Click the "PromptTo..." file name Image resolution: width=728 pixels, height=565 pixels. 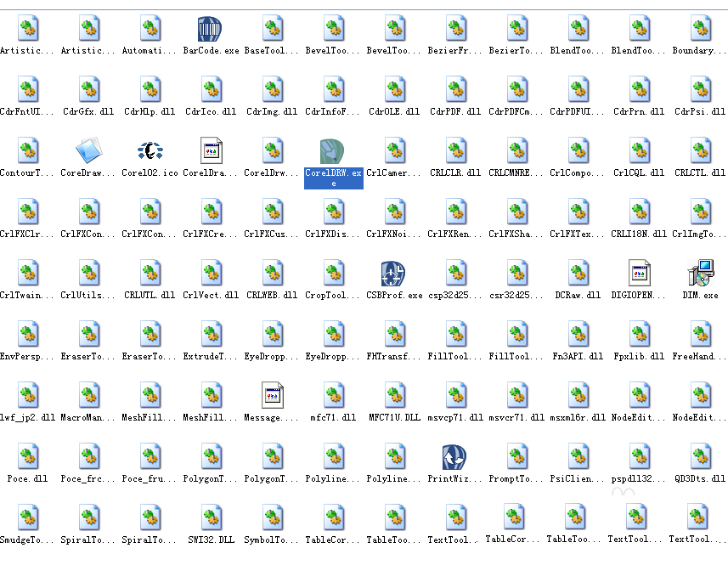click(516, 479)
